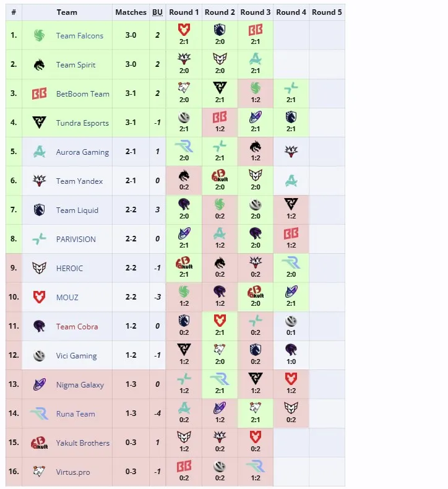Screen dimensions: 448x489
Task: Open the Aurora Gaming team link
Action: 83,152
